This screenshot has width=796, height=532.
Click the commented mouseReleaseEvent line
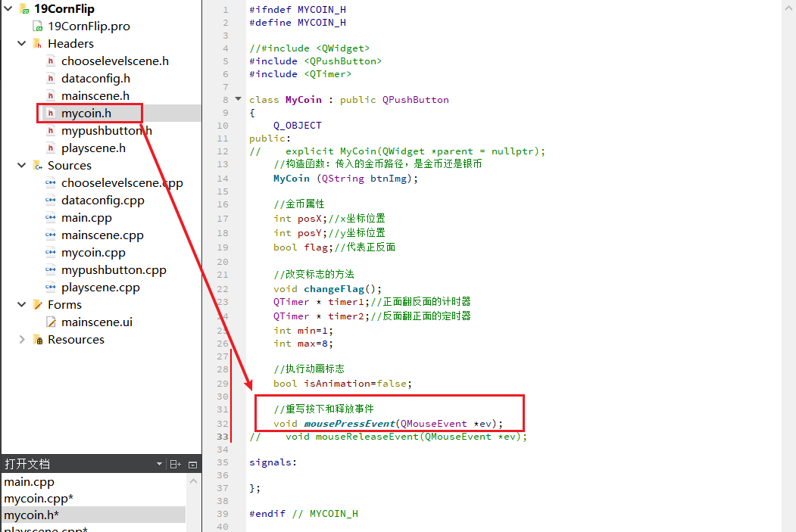pyautogui.click(x=389, y=437)
